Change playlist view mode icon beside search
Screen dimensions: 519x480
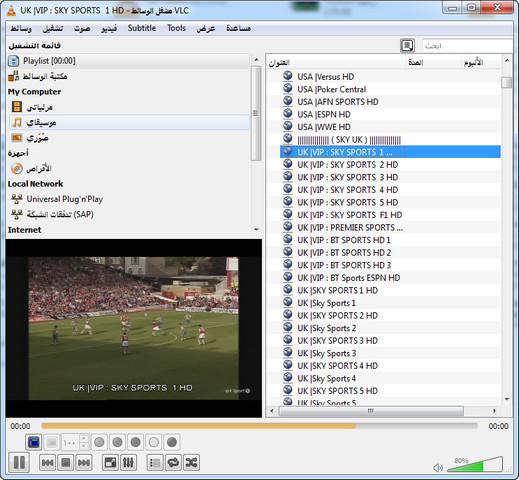pos(407,45)
